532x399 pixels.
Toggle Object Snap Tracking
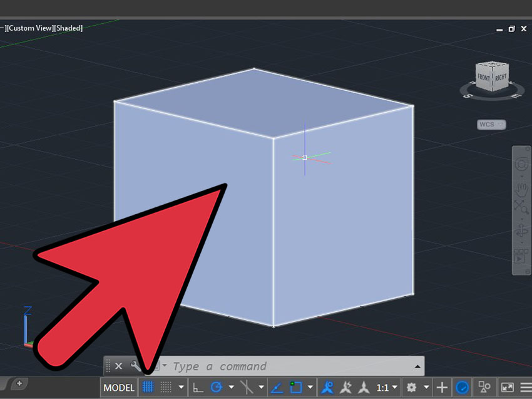click(277, 387)
